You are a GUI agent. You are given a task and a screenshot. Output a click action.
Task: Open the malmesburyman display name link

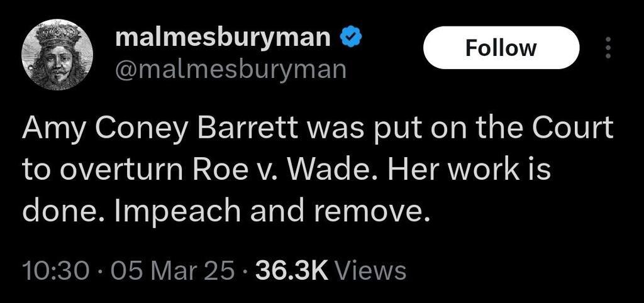coord(223,38)
